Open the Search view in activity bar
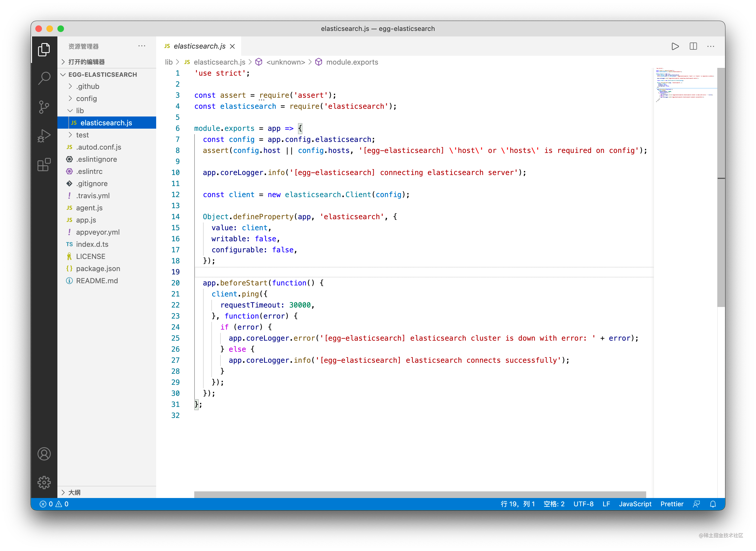This screenshot has width=756, height=551. click(44, 78)
